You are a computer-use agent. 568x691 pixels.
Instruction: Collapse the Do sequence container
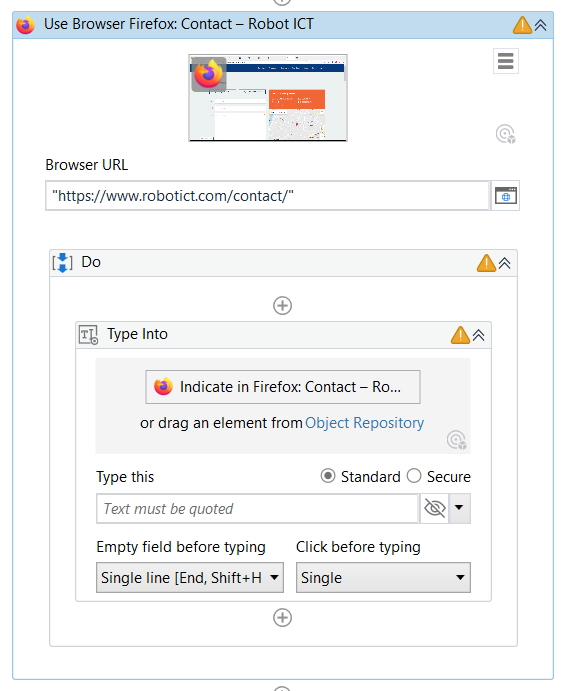point(505,263)
